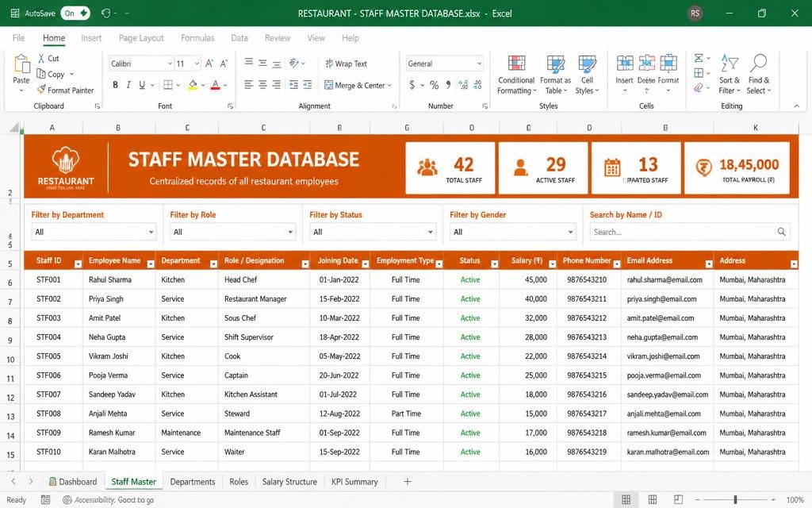Pick the yellow Fill Color swatch
The image size is (812, 508).
[x=193, y=84]
